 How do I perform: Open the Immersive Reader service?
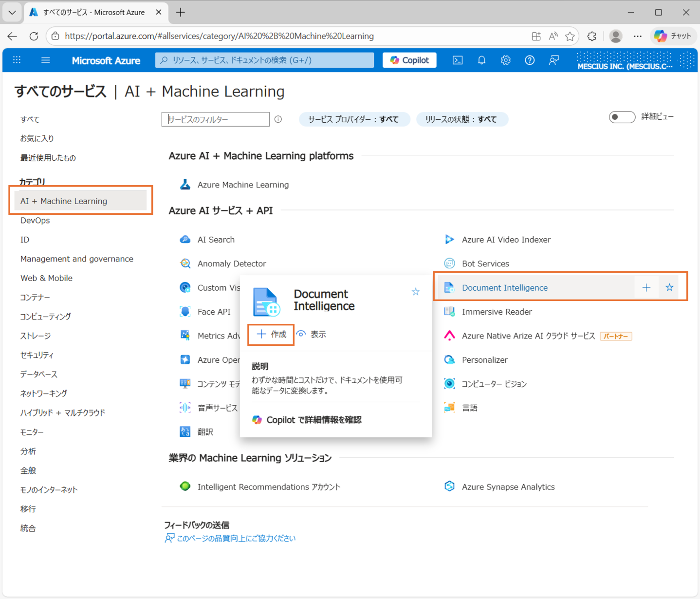497,312
